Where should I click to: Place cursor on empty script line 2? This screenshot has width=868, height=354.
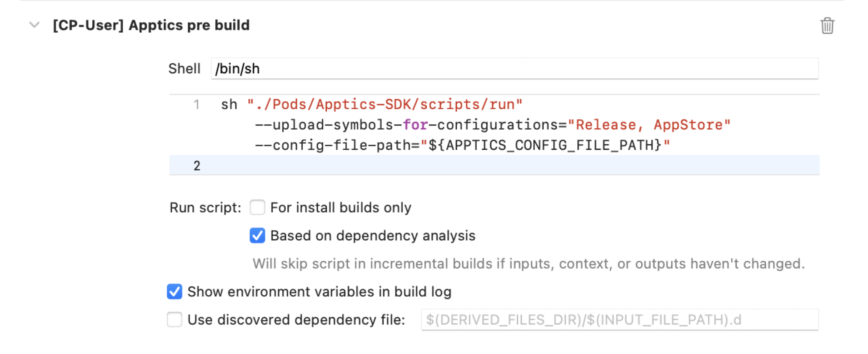[x=500, y=166]
